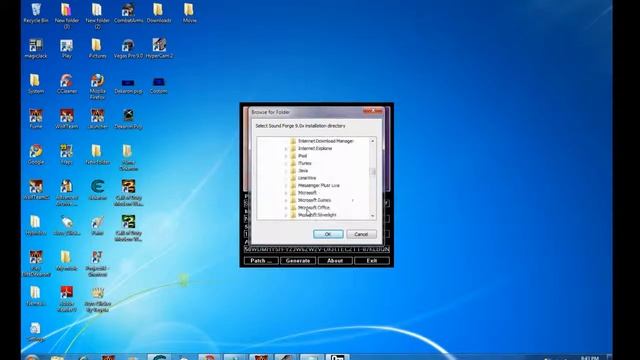Launch CCleaner from desktop
The image size is (640, 360).
pyautogui.click(x=67, y=84)
